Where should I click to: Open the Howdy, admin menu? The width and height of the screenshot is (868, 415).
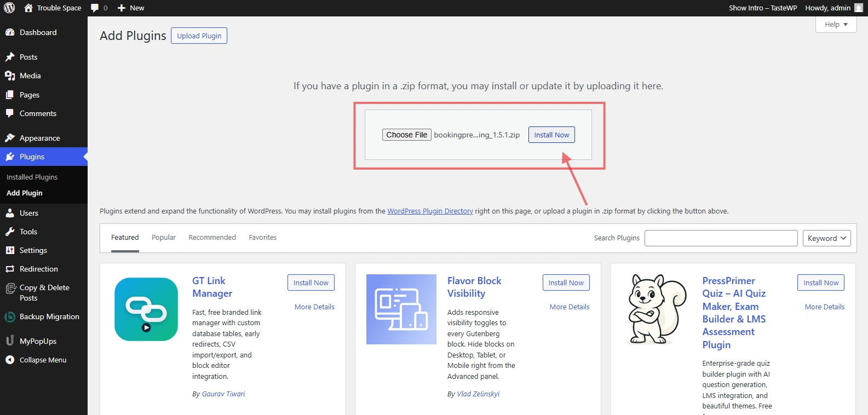[x=833, y=8]
